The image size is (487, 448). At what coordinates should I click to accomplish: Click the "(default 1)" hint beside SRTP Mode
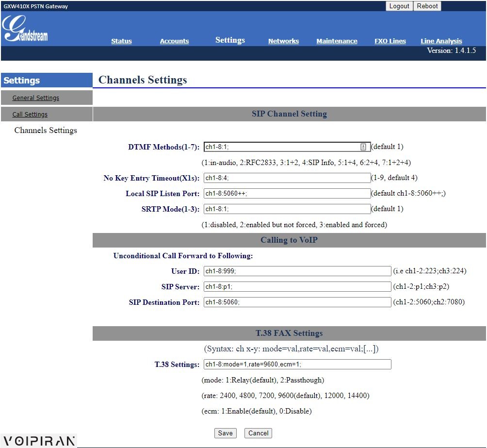pos(387,209)
